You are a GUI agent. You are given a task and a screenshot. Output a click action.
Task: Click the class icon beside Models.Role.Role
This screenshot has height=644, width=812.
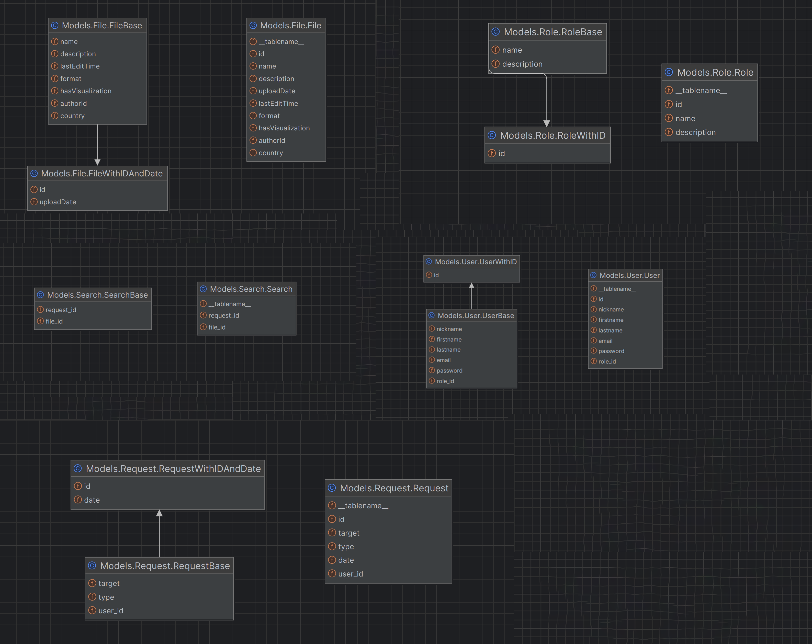coord(669,72)
